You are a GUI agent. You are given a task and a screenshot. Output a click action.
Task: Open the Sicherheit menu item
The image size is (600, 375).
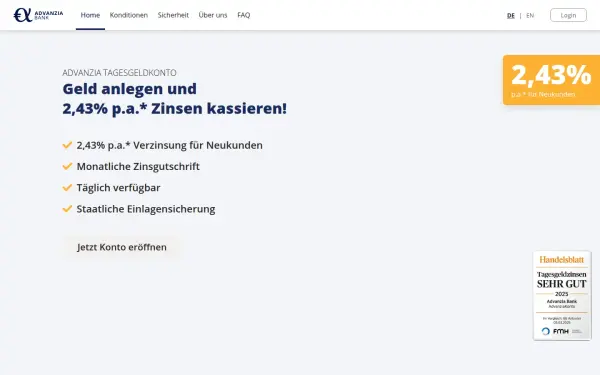click(173, 15)
